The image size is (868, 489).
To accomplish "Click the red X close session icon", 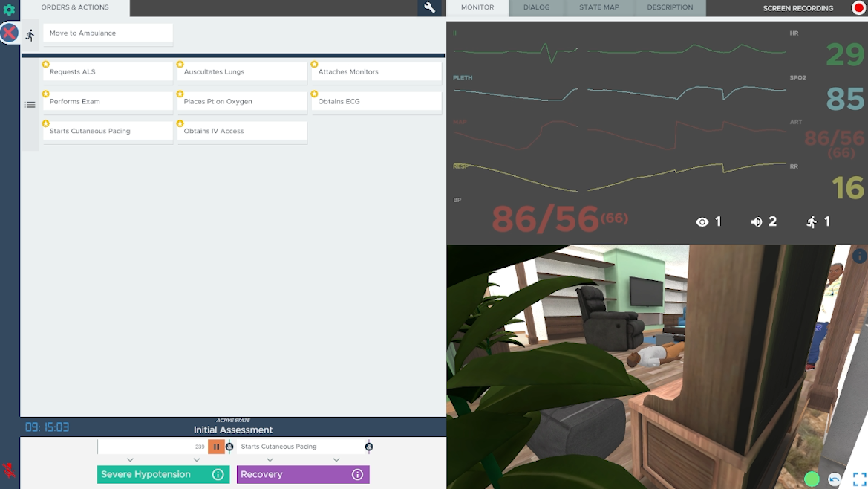I will pyautogui.click(x=9, y=33).
